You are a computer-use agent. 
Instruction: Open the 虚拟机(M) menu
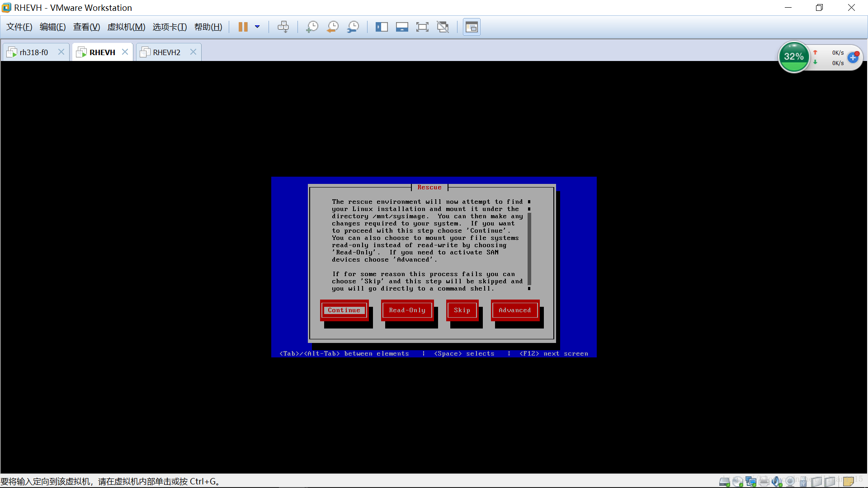click(x=126, y=27)
